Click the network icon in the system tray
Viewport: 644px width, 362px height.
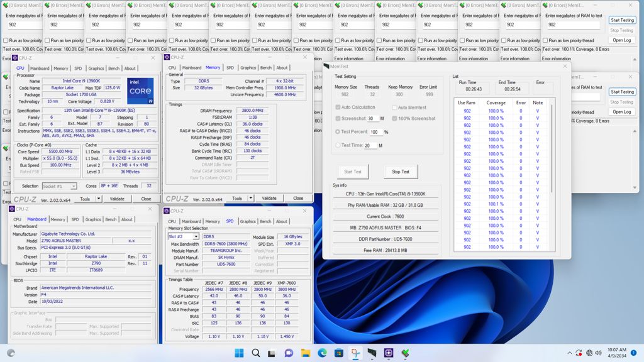(x=590, y=353)
